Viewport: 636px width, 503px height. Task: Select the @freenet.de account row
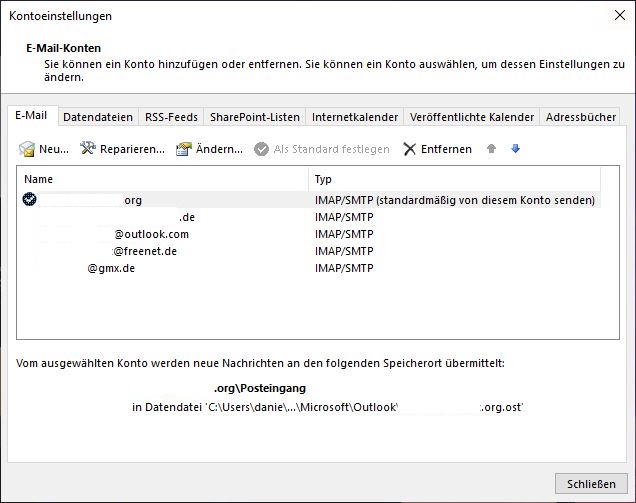click(x=312, y=251)
